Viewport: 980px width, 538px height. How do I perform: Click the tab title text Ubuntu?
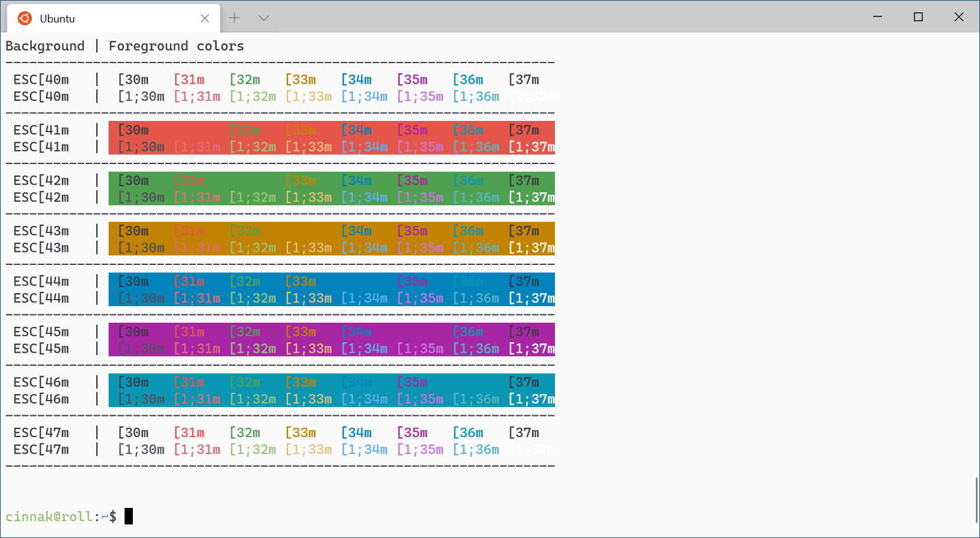57,18
